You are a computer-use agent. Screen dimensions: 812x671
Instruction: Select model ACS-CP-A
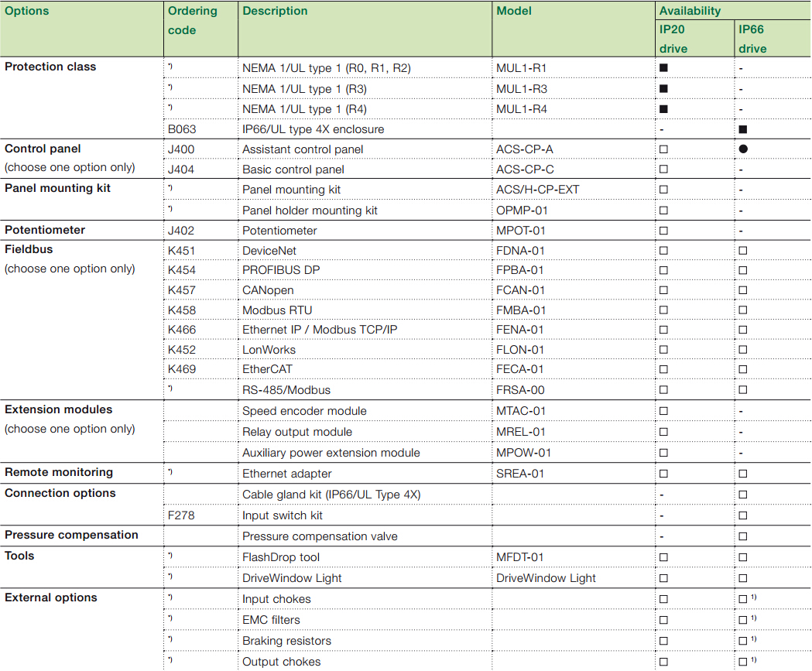(x=524, y=149)
